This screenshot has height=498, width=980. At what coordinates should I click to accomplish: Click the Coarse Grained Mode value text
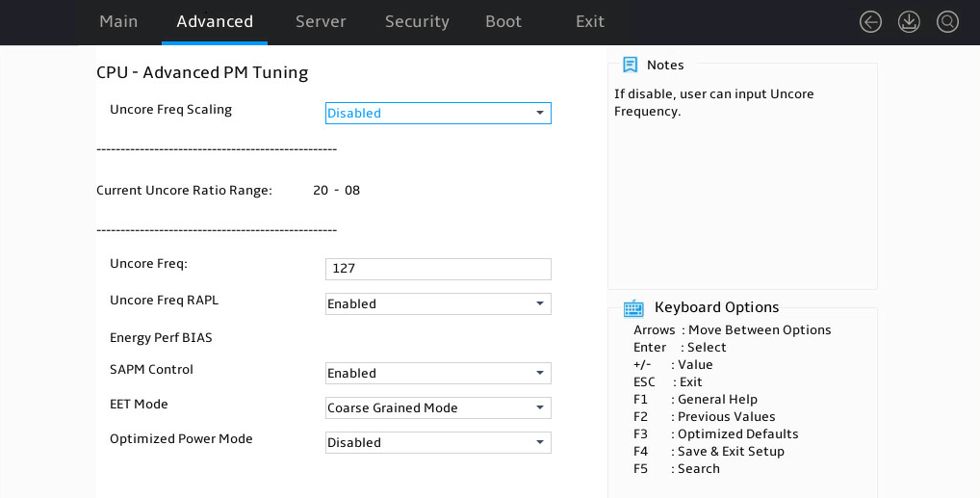(x=393, y=407)
